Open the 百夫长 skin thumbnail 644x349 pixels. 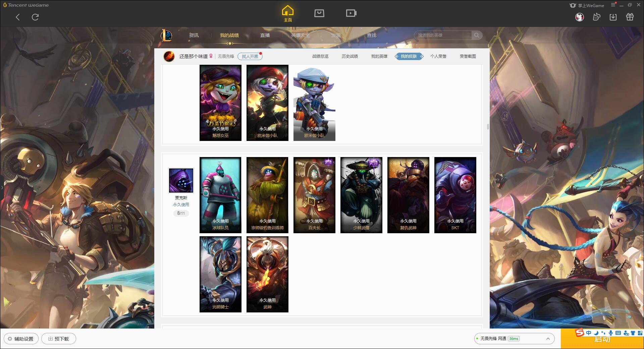(314, 195)
